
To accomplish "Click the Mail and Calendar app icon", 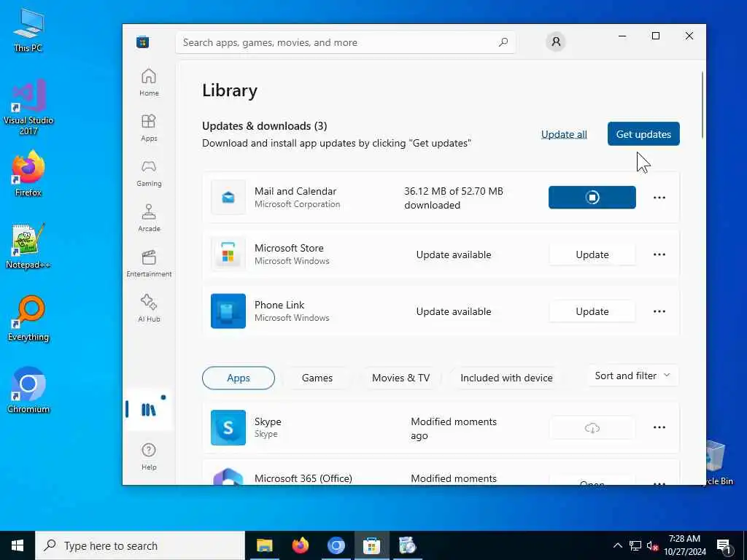I will click(x=228, y=197).
